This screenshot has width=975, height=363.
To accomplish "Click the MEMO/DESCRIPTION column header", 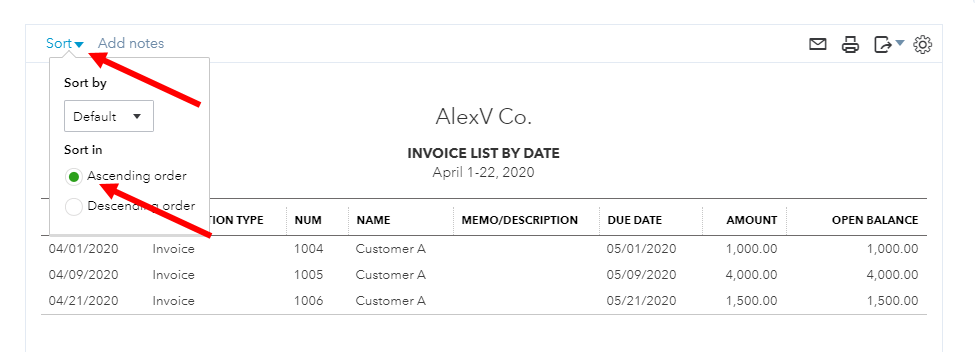I will click(x=520, y=220).
